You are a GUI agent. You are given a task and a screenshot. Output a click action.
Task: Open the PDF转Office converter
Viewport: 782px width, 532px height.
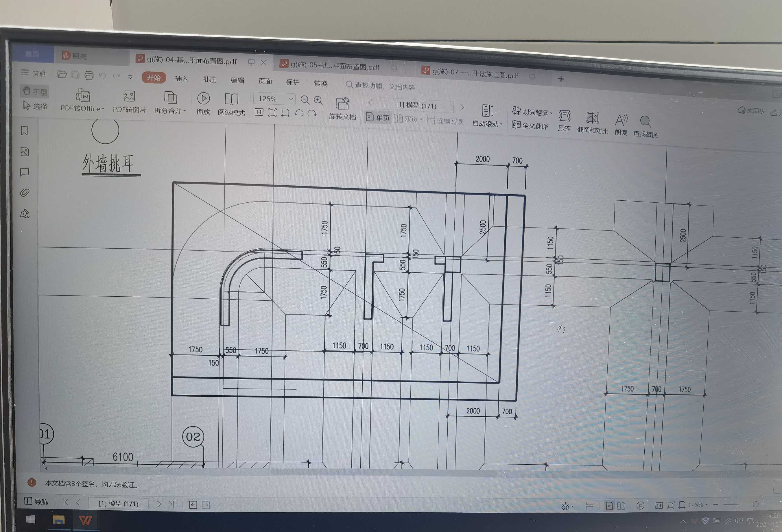(82, 100)
